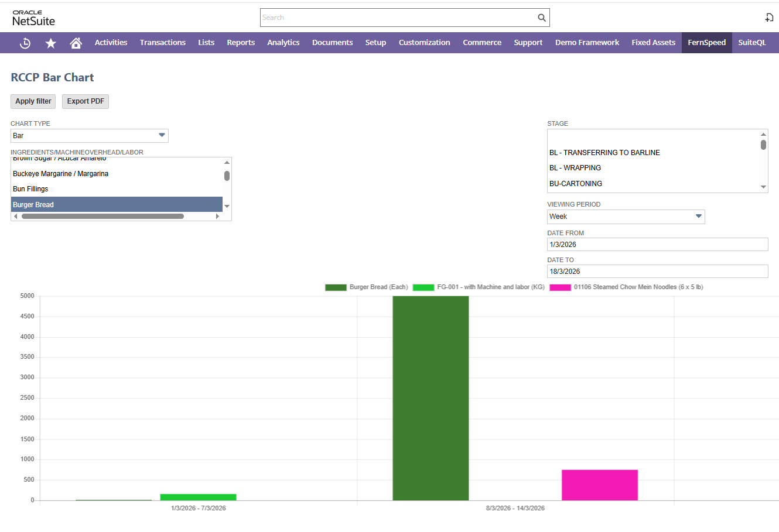Expand the Viewing Period dropdown
779x532 pixels.
click(x=626, y=217)
